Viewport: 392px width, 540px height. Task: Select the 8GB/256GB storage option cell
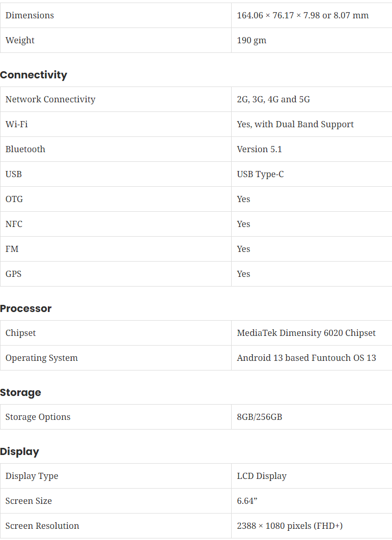click(x=259, y=417)
